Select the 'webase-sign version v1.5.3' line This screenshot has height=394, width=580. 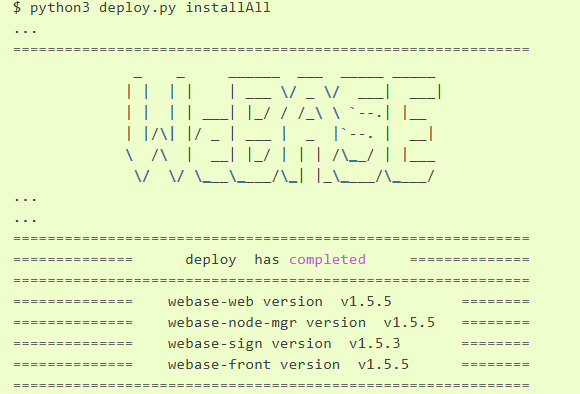[284, 344]
